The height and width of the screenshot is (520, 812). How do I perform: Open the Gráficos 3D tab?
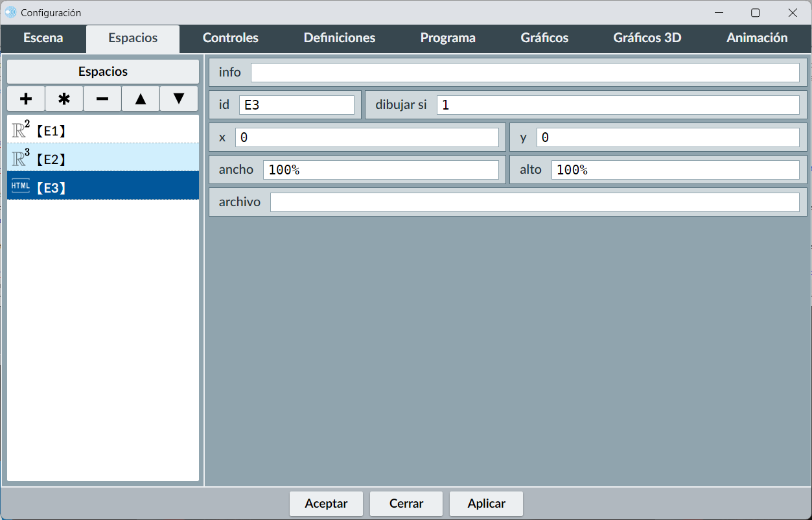coord(647,38)
